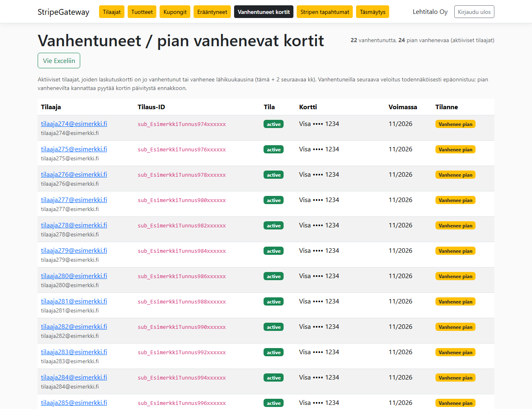Select subscription ID sub_EsimerkkiTunnus988xxxxxx
Viewport: 532px width, 409px height.
click(182, 302)
